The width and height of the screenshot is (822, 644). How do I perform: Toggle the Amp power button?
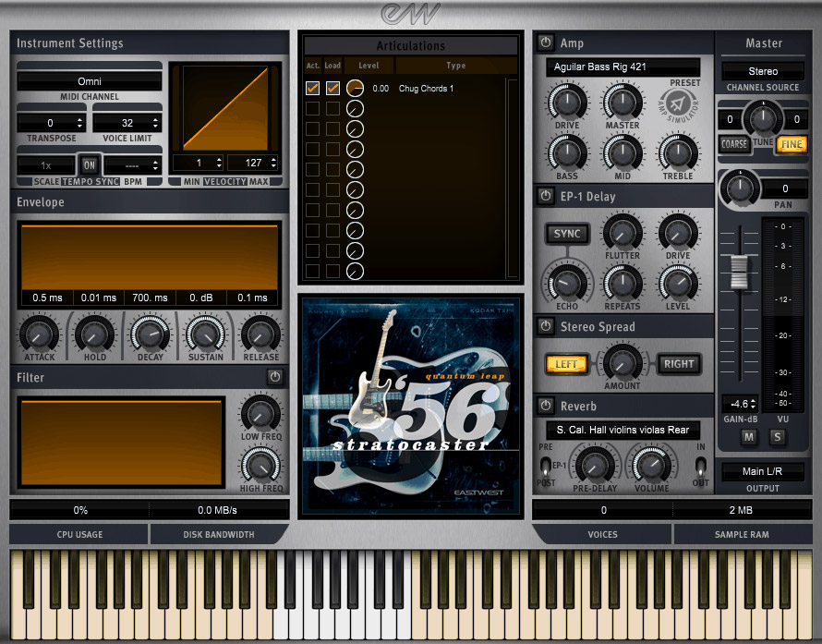pyautogui.click(x=545, y=43)
